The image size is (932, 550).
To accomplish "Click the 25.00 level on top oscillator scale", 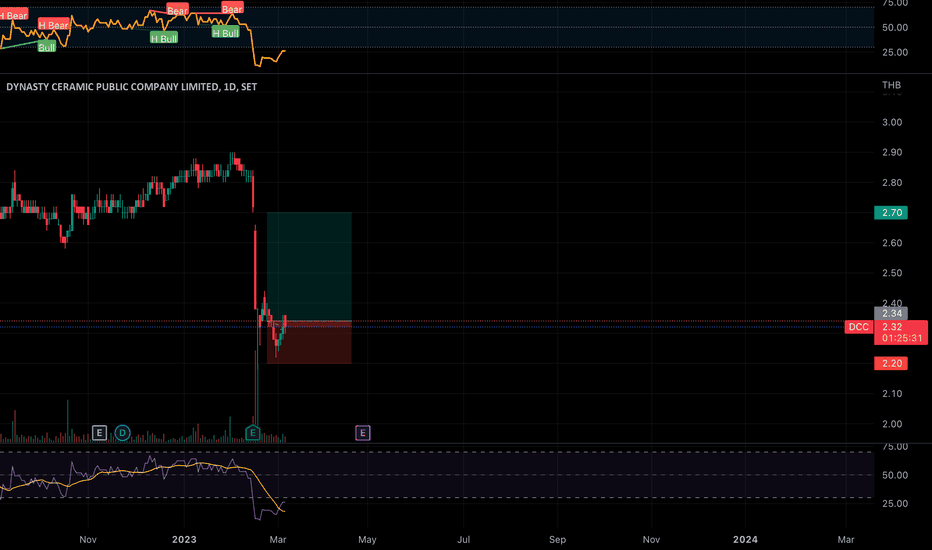I will tap(895, 52).
